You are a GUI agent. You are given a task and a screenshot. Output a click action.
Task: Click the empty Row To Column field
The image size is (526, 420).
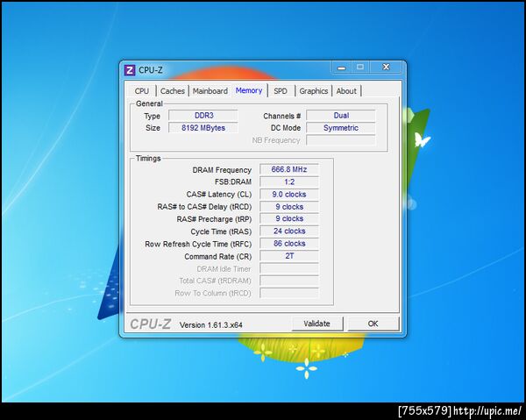[289, 293]
